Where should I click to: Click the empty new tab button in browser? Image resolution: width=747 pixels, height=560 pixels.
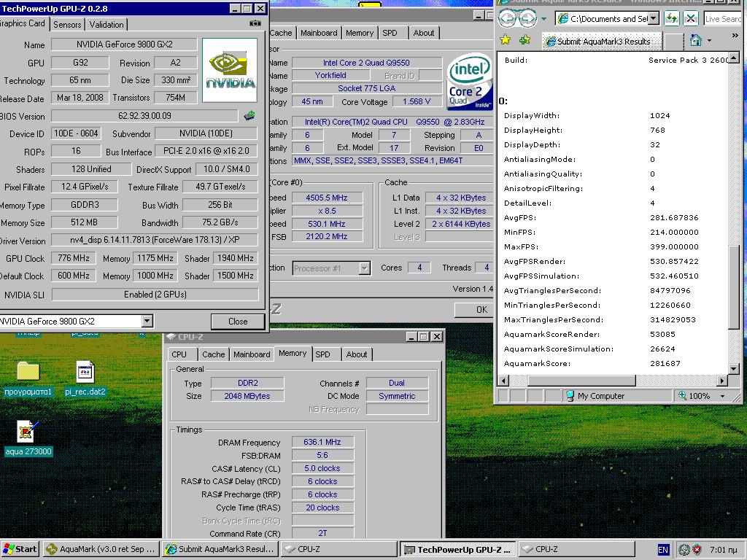tap(674, 42)
